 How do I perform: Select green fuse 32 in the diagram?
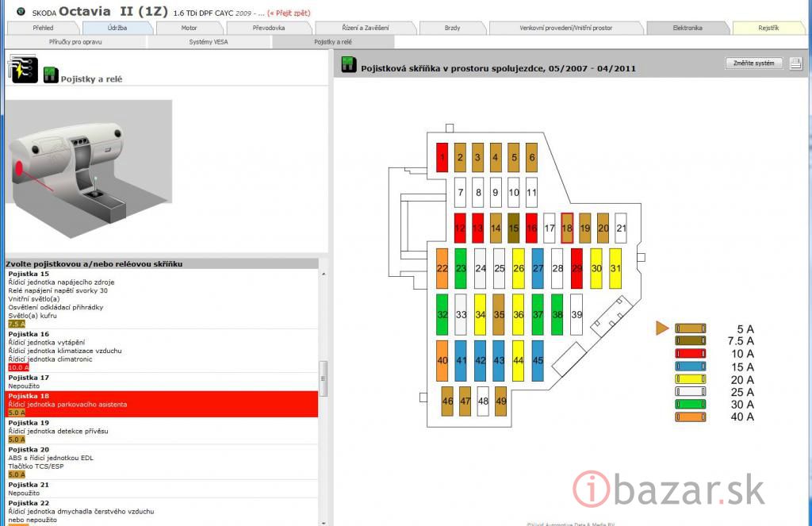click(x=442, y=314)
